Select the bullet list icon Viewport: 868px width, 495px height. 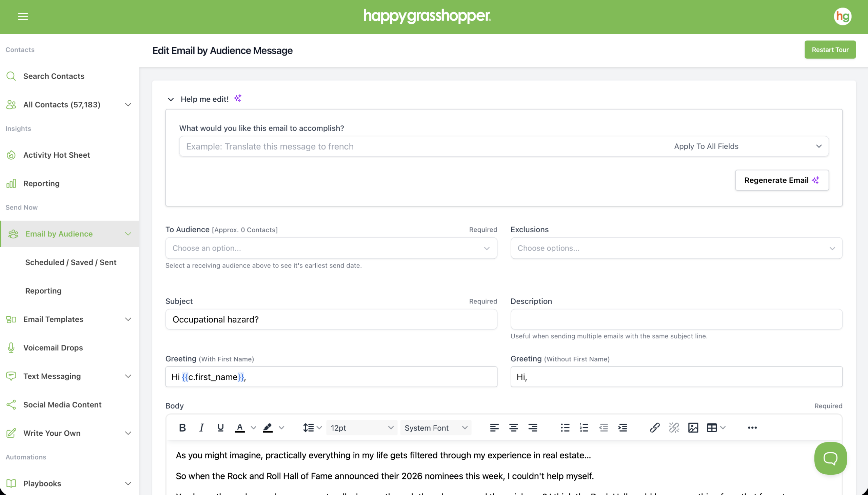coord(565,428)
